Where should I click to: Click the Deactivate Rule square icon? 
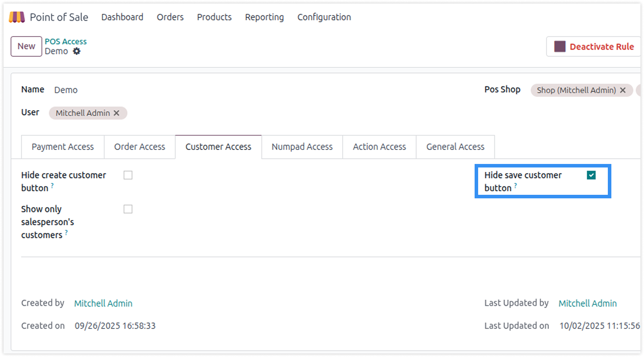click(x=560, y=47)
